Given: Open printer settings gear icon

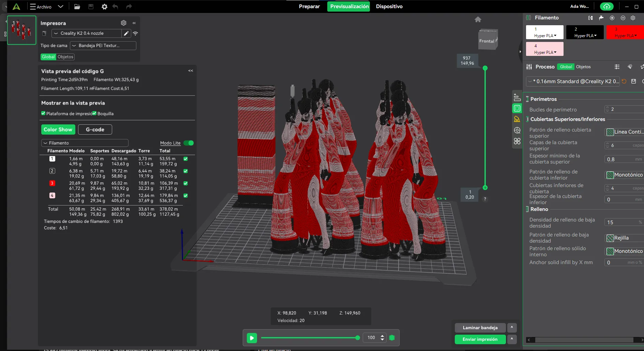Looking at the screenshot, I should [x=123, y=23].
